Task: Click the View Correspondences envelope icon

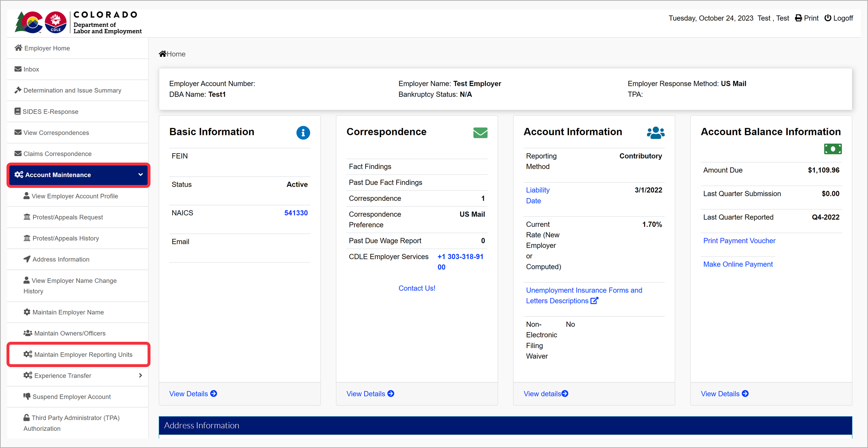Action: click(x=18, y=132)
